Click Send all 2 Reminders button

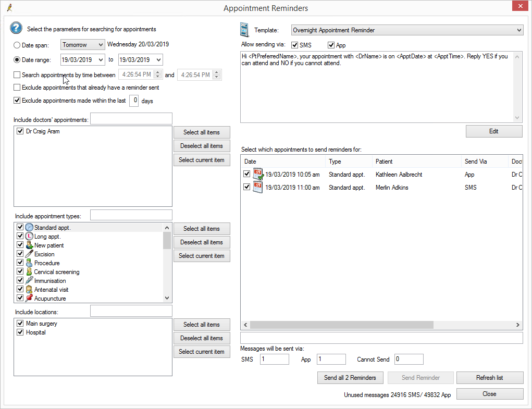[x=350, y=378]
